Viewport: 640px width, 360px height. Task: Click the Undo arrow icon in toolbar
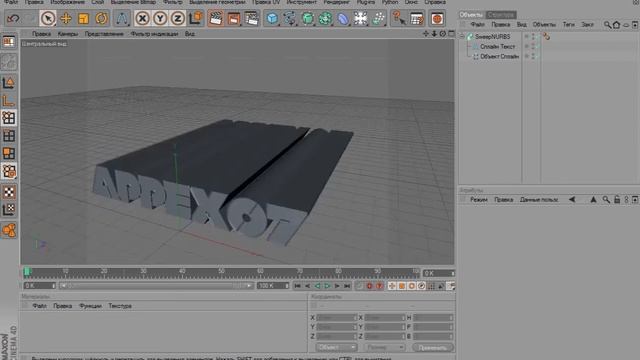[13, 18]
